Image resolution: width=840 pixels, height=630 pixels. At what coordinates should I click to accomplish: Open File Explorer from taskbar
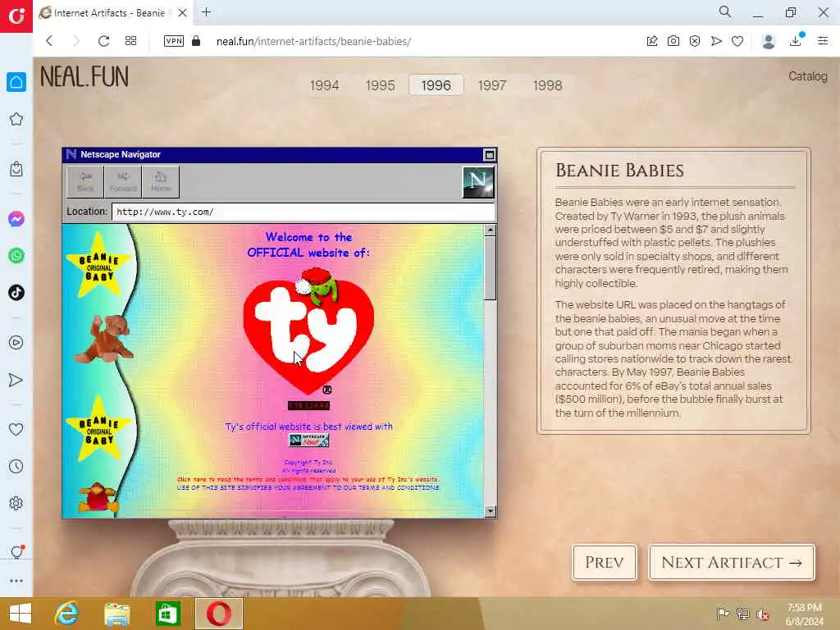pos(116,614)
